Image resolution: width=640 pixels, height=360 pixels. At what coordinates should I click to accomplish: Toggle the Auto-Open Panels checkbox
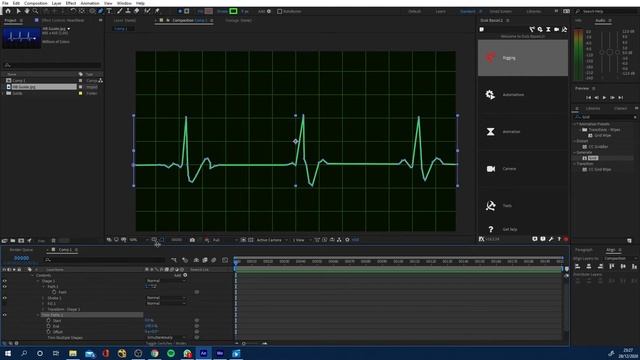click(x=280, y=11)
